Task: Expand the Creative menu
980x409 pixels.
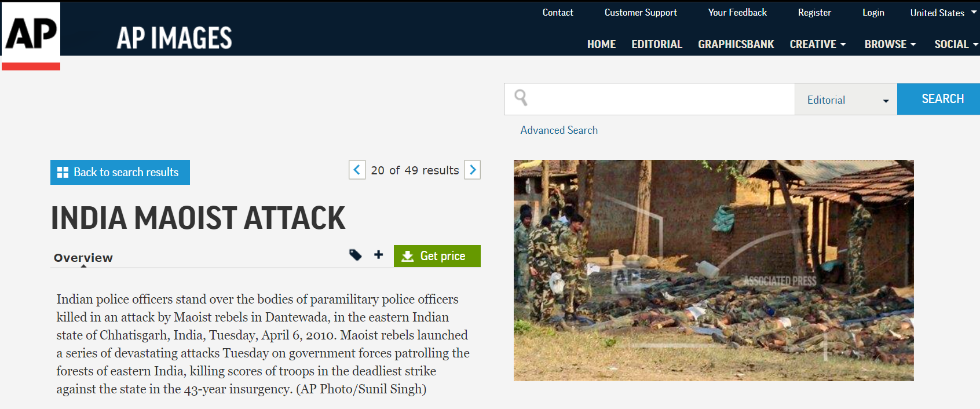Action: click(x=818, y=44)
